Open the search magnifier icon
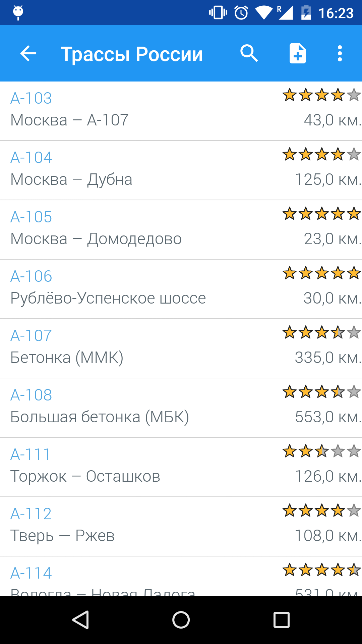The image size is (362, 644). click(249, 53)
